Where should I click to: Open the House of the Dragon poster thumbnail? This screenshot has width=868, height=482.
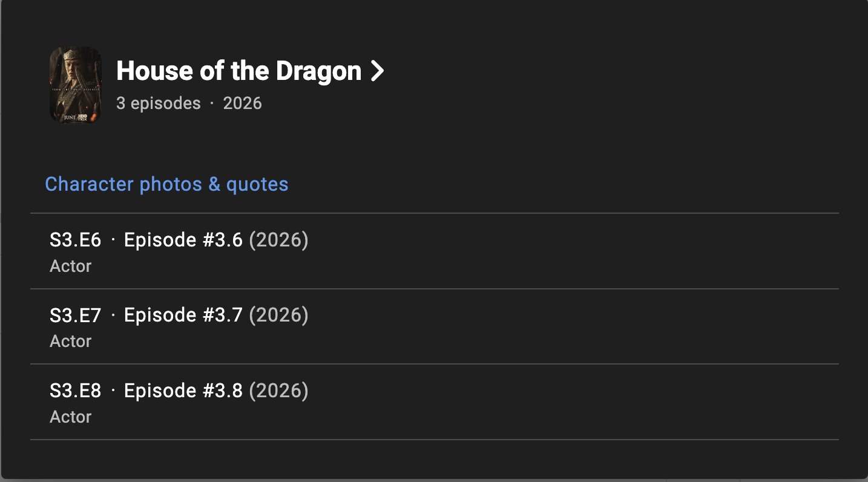tap(75, 85)
